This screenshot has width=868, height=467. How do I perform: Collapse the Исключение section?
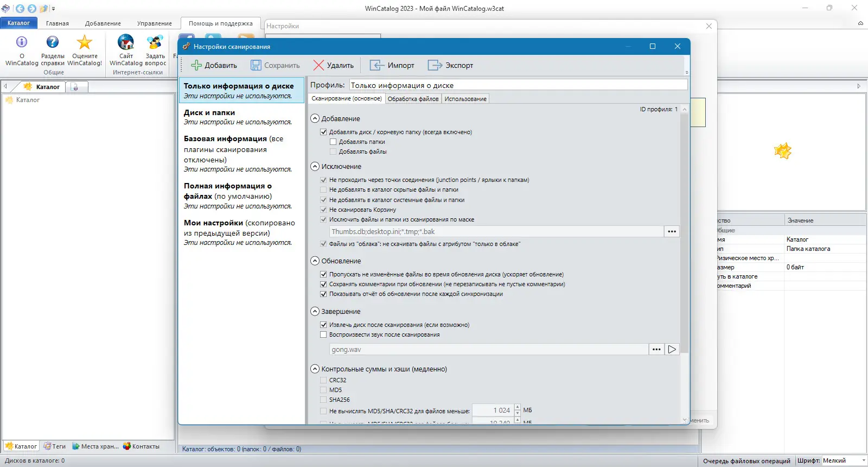315,166
